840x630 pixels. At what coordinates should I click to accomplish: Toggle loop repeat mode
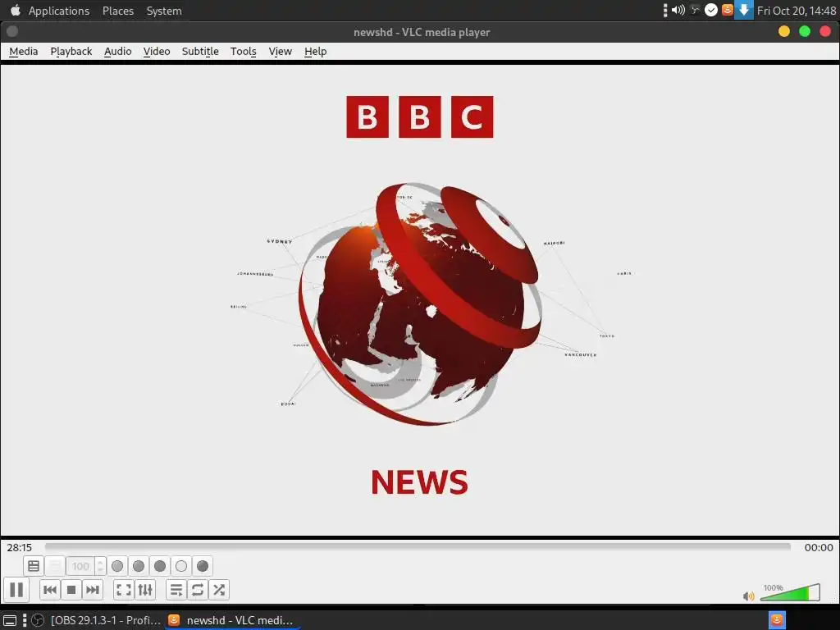coord(198,590)
